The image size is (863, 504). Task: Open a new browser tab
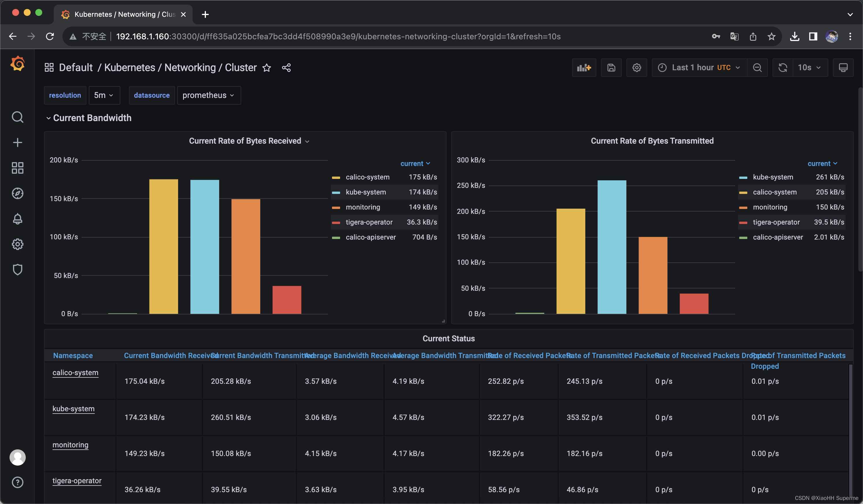point(205,14)
